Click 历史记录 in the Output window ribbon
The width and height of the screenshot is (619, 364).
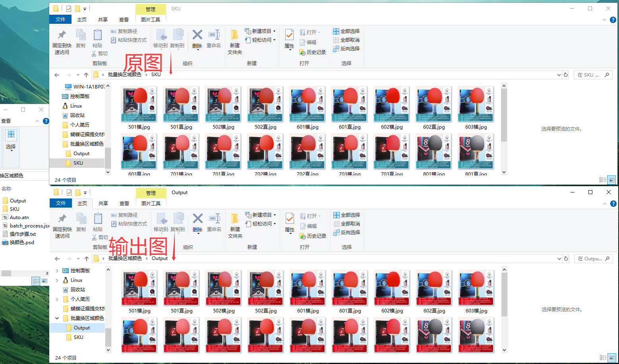point(313,236)
